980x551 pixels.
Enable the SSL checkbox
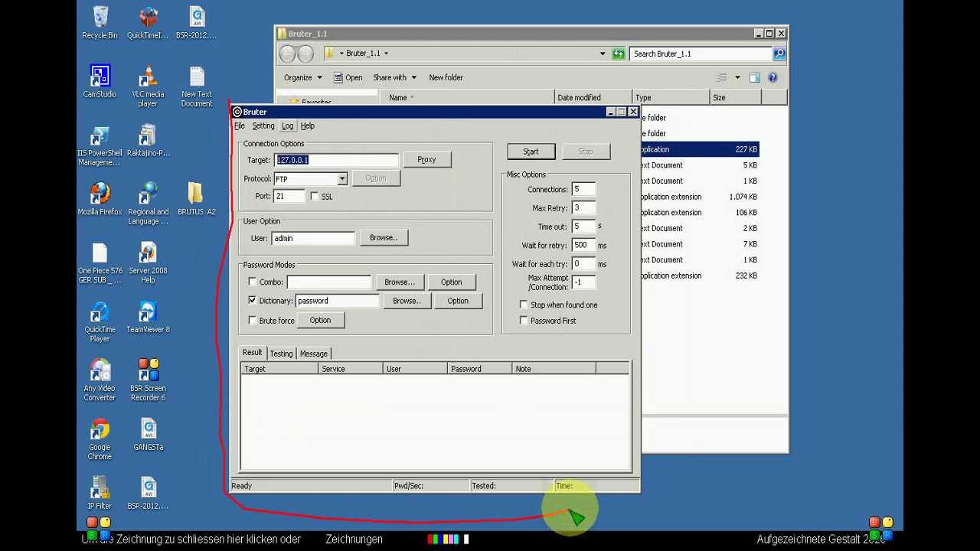click(x=315, y=197)
